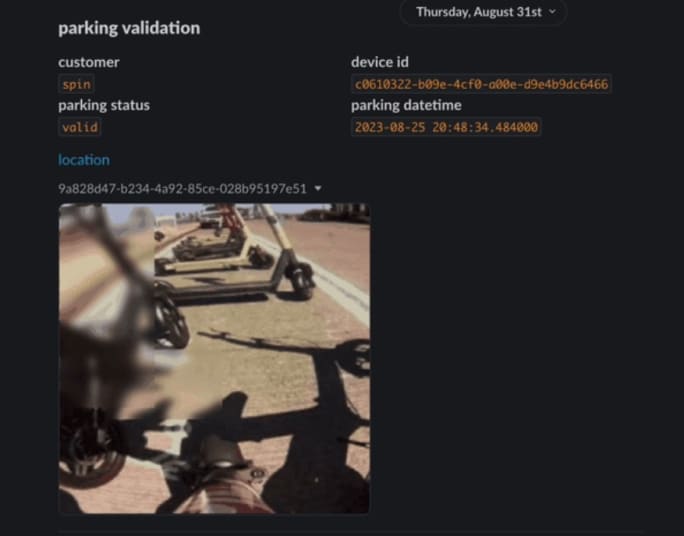Click the chevron beside August 31st
This screenshot has width=684, height=536.
553,12
